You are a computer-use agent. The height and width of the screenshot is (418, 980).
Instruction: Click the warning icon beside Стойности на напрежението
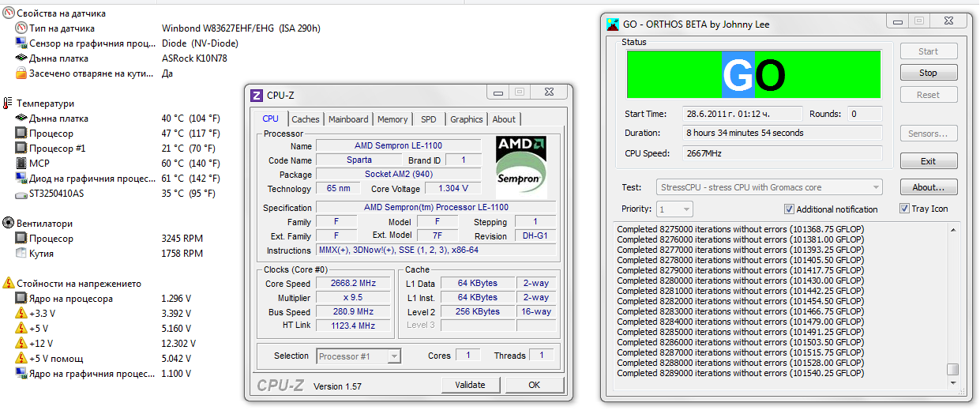(9, 284)
